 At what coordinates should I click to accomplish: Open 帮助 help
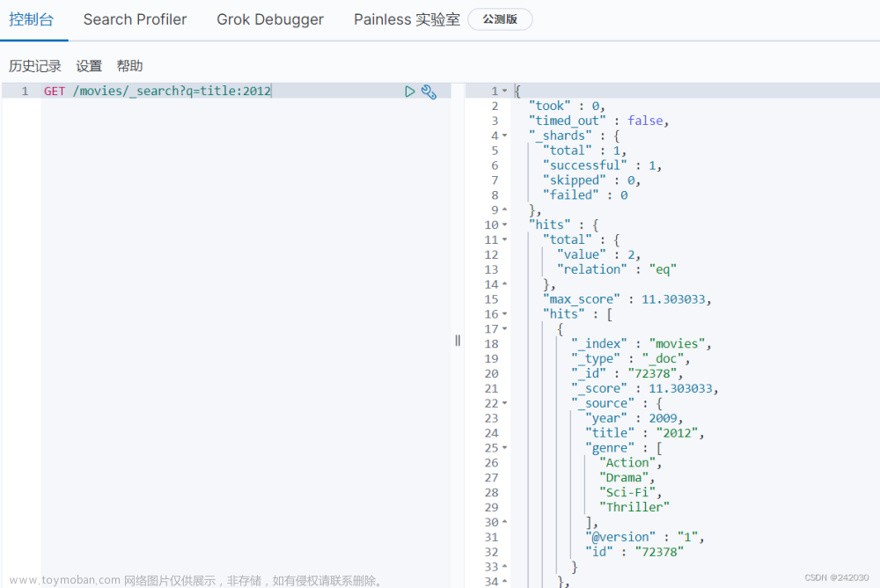pos(129,66)
